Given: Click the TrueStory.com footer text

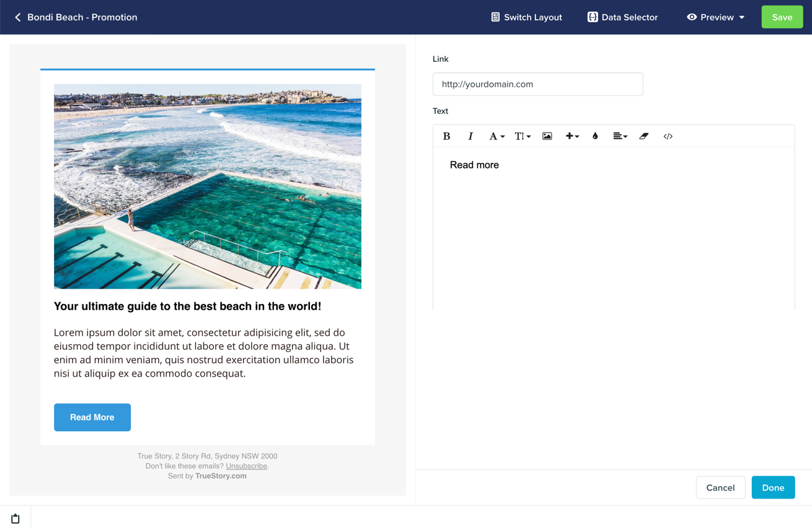Looking at the screenshot, I should [x=221, y=476].
